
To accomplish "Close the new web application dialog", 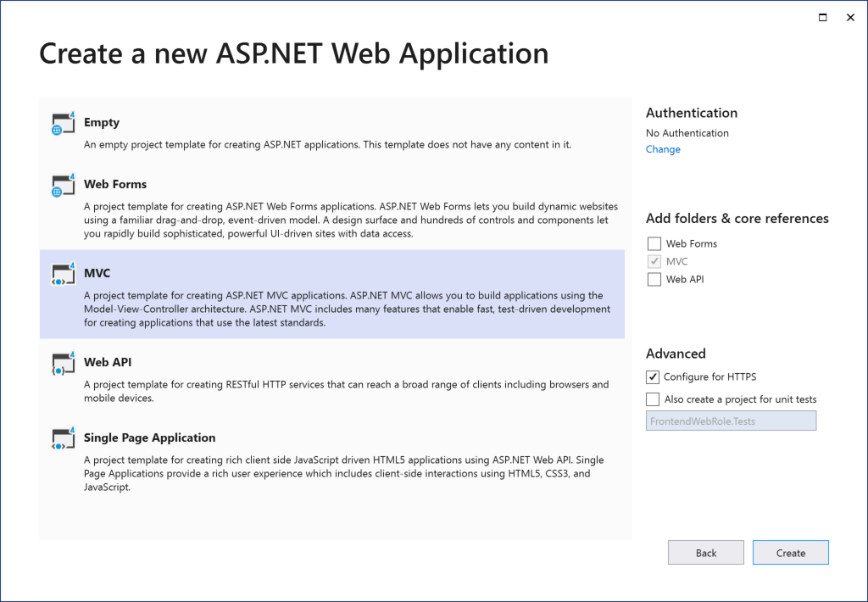I will [850, 17].
